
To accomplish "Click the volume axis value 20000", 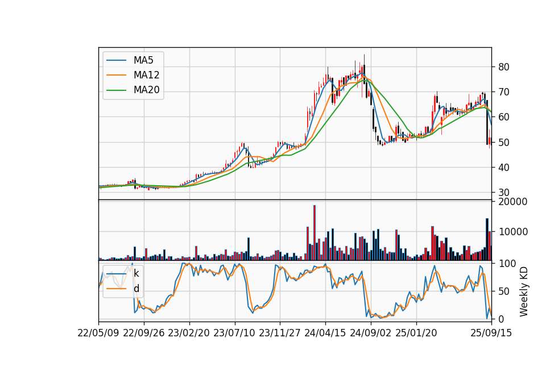I will pos(512,202).
